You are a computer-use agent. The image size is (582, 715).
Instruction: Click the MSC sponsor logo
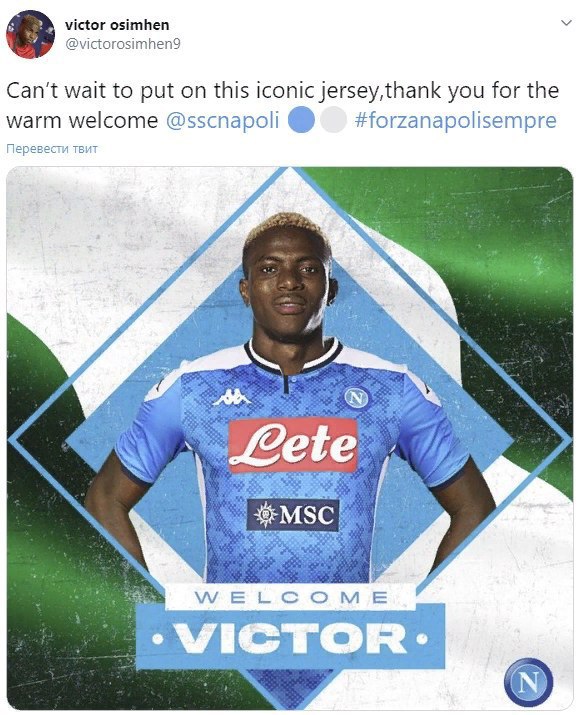click(293, 515)
